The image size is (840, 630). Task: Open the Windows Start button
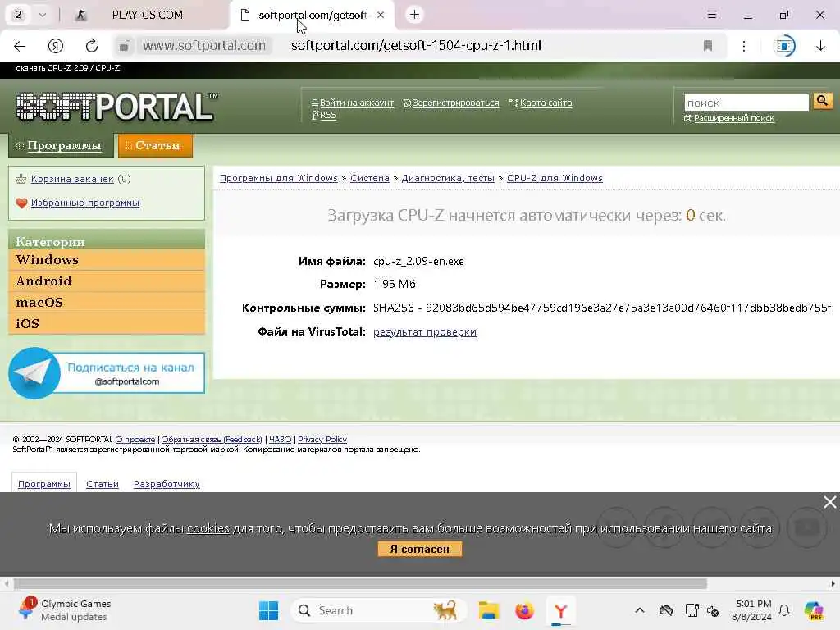tap(268, 610)
